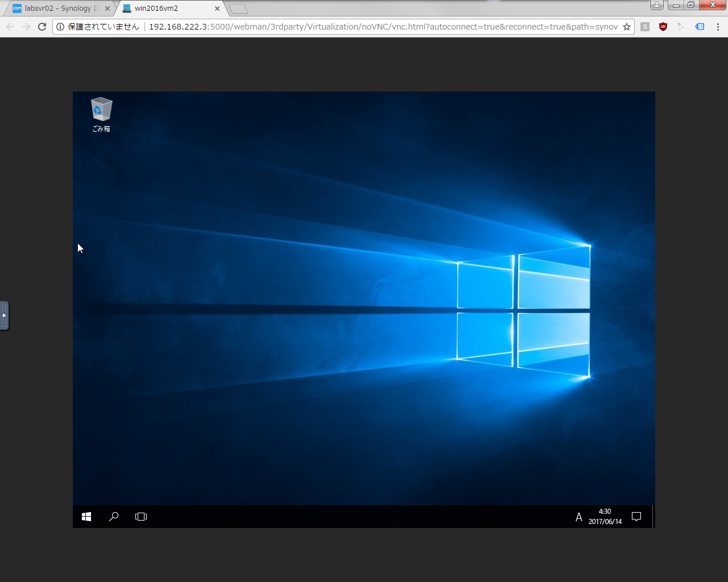Switch to the labsvr02 - Synology tab

pos(60,9)
